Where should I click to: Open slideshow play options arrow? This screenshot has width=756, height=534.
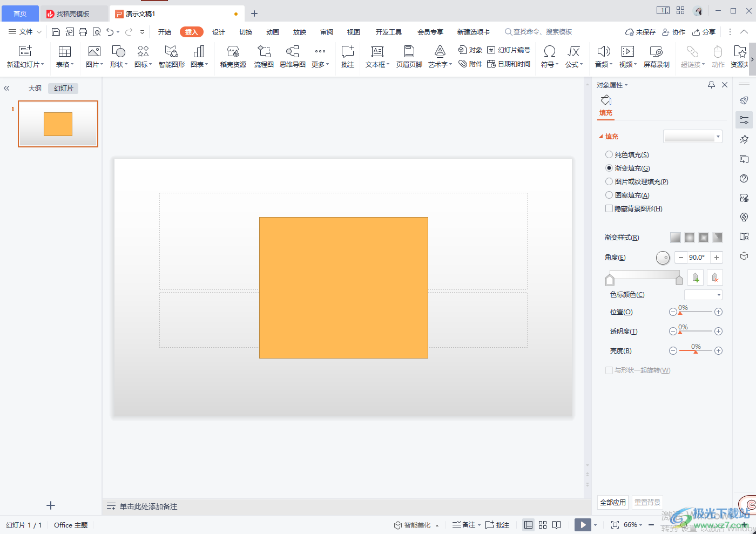click(x=596, y=525)
